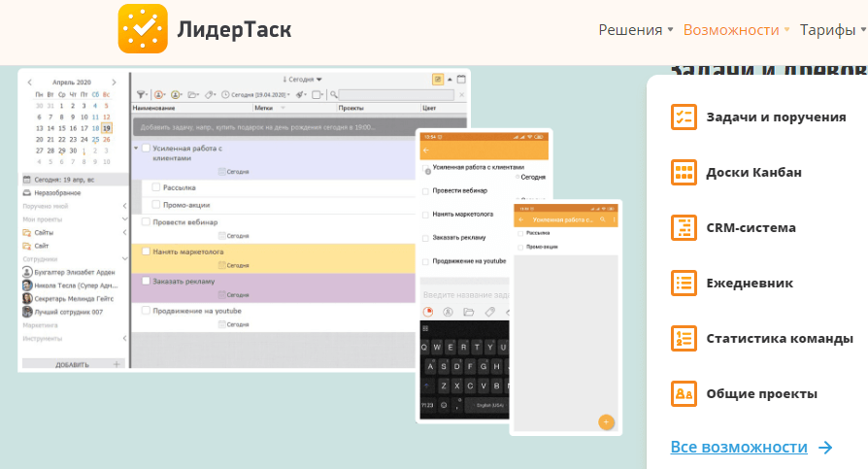Tick the Провести вебинар checkbox in desktop list
Viewport: 868px width, 469px height.
[x=146, y=222]
